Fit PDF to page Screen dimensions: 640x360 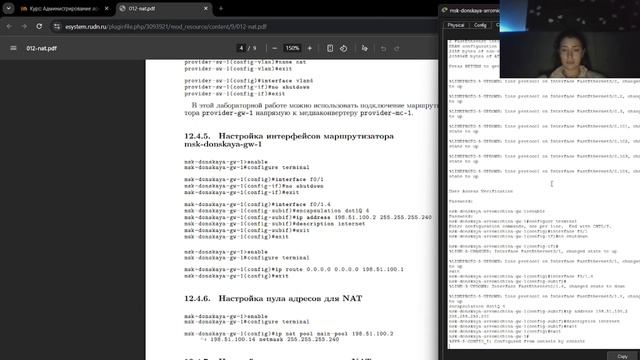pos(330,48)
